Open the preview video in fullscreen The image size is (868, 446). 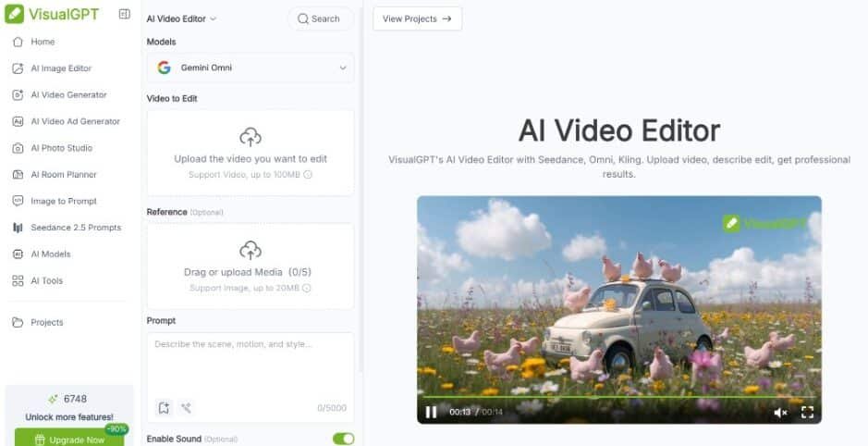[x=807, y=412]
